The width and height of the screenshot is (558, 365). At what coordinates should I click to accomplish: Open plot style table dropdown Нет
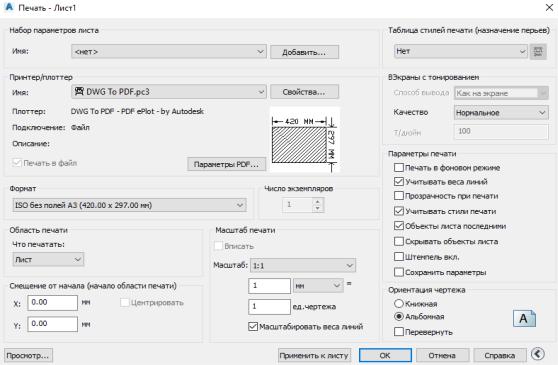[460, 52]
